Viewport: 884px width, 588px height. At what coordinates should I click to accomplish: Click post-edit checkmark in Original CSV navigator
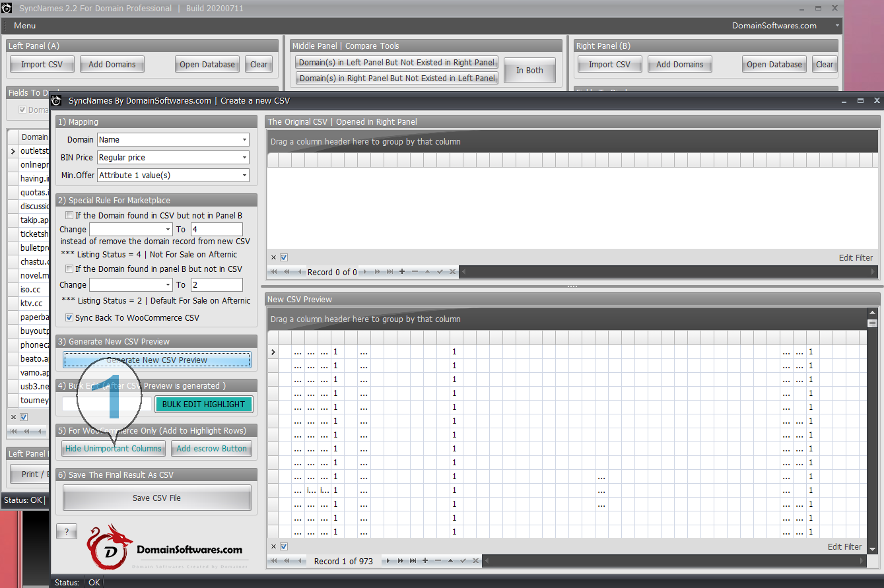(440, 272)
